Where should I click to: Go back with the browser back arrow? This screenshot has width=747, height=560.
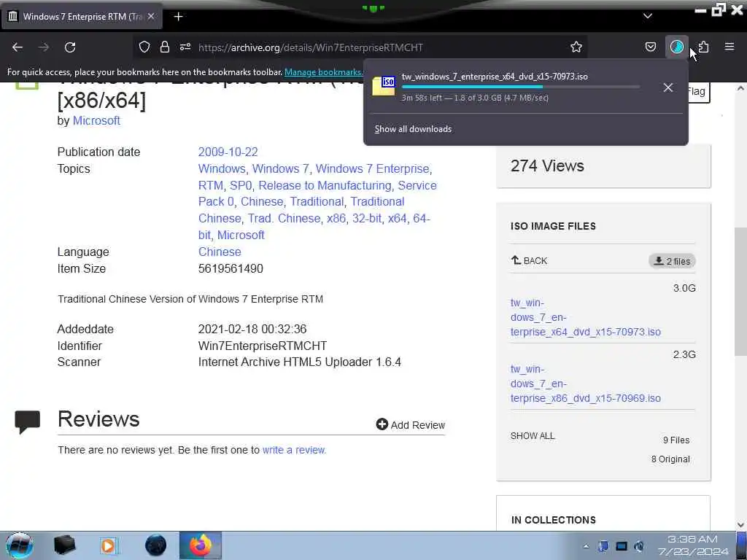18,47
